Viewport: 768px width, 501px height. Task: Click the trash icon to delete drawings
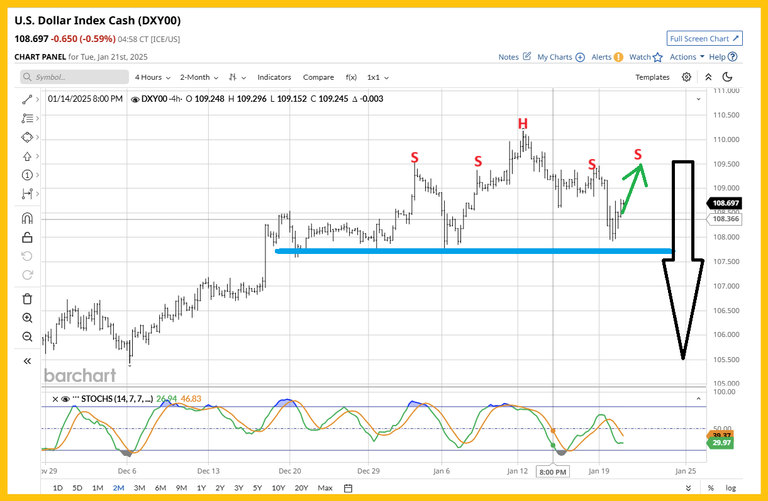pos(27,298)
